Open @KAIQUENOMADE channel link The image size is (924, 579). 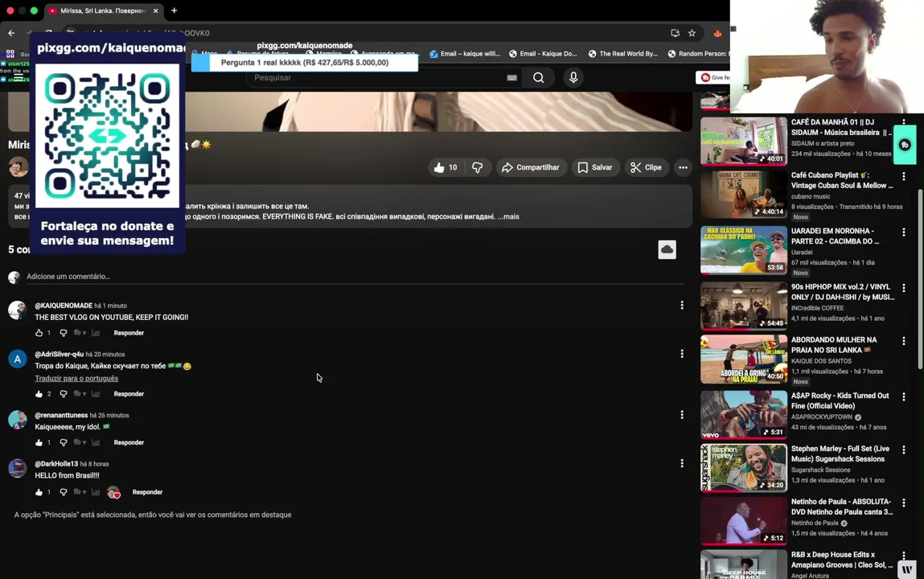(x=64, y=306)
